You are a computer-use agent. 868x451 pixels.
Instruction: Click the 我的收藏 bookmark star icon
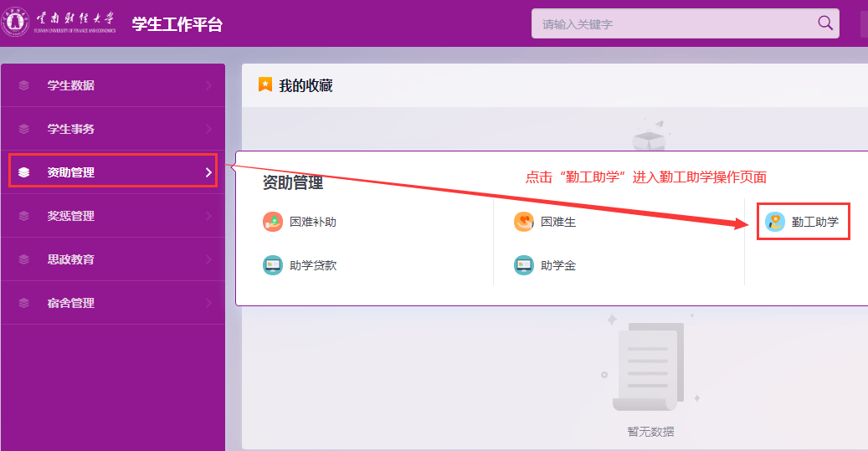[265, 85]
